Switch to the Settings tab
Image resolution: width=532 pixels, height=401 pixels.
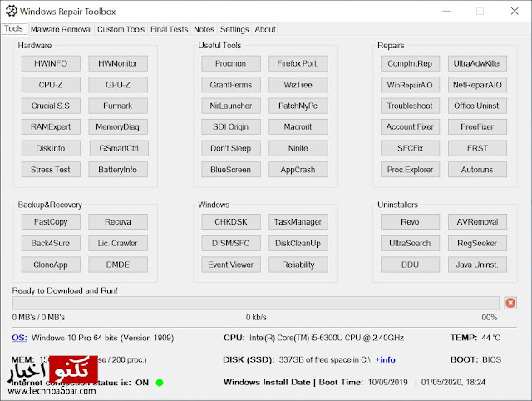click(234, 30)
